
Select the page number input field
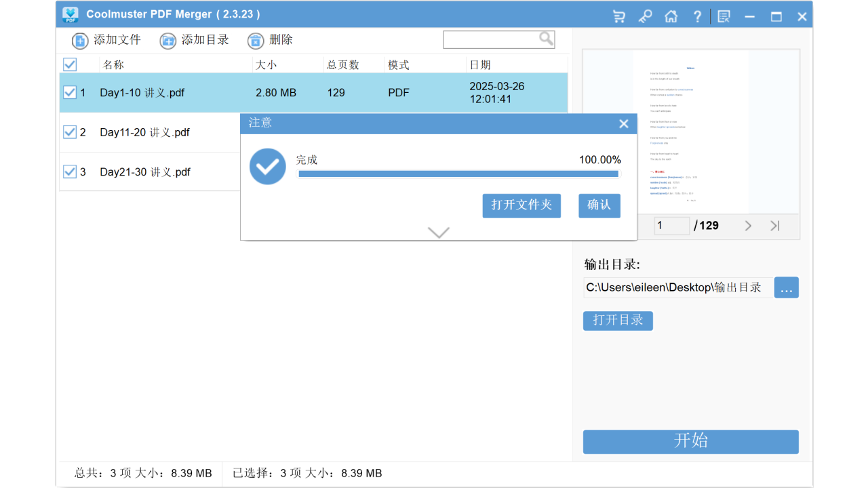pyautogui.click(x=671, y=225)
